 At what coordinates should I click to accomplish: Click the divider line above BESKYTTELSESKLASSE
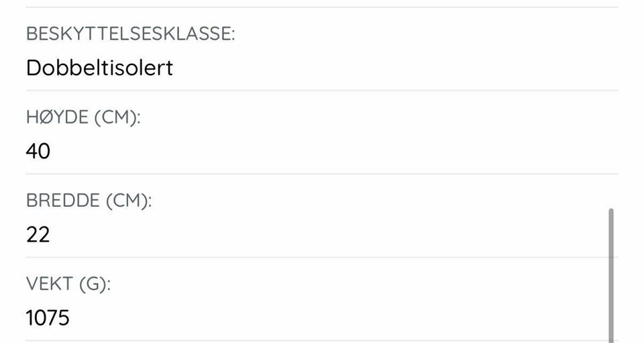pos(322,7)
